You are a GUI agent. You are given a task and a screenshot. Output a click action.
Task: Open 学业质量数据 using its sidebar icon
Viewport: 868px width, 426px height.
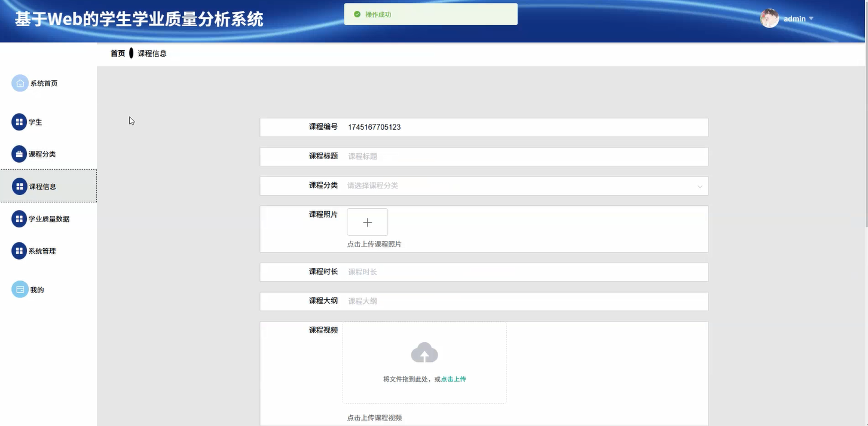(x=18, y=218)
